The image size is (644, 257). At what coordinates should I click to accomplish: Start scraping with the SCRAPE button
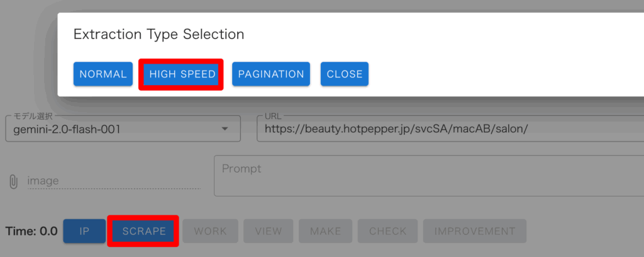click(x=144, y=231)
